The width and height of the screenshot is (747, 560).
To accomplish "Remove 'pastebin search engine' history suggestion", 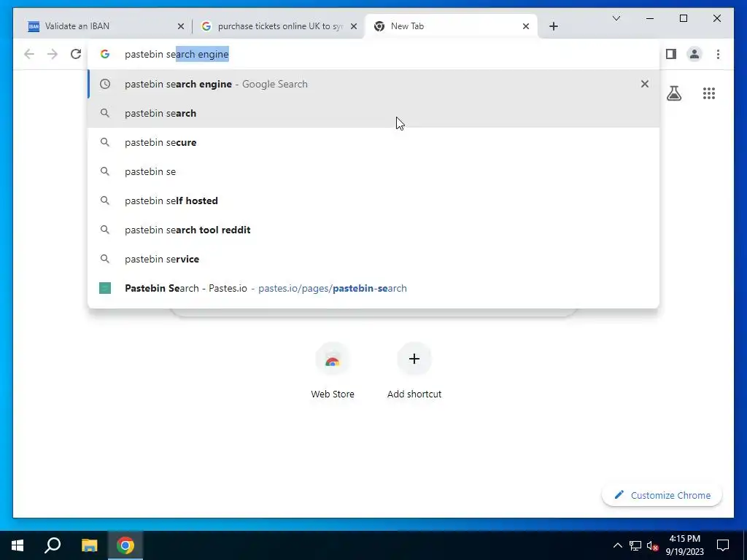I will click(x=645, y=84).
